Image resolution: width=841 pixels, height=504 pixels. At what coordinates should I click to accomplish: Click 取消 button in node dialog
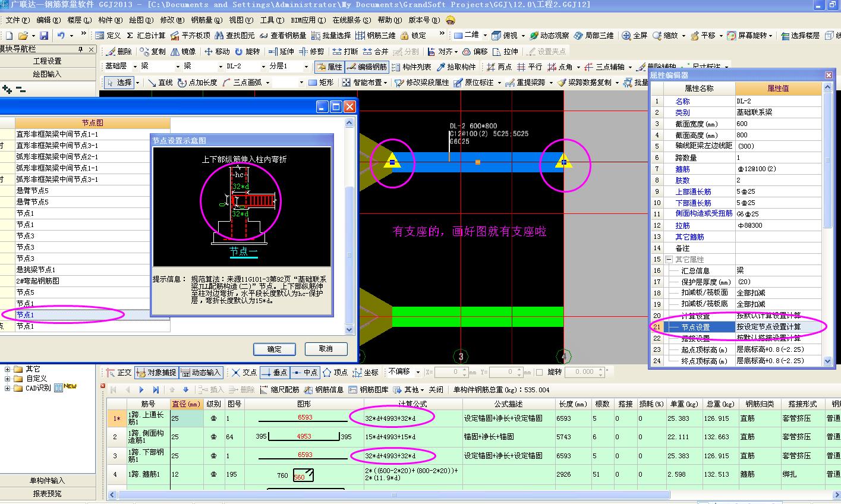pyautogui.click(x=326, y=349)
